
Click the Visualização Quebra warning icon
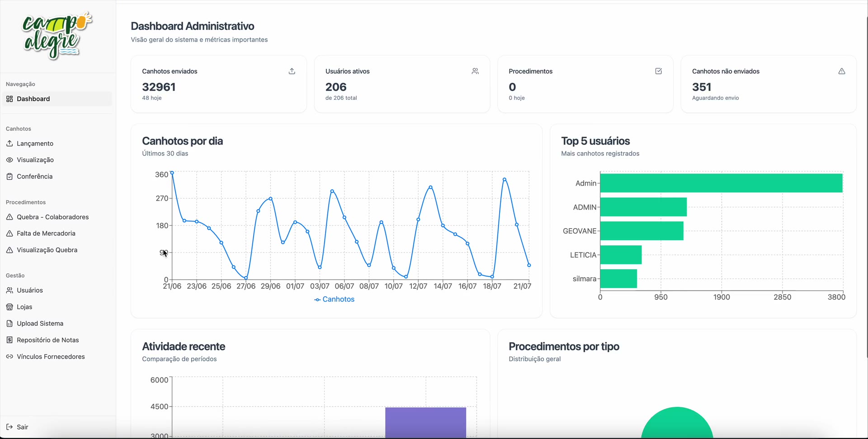point(9,250)
